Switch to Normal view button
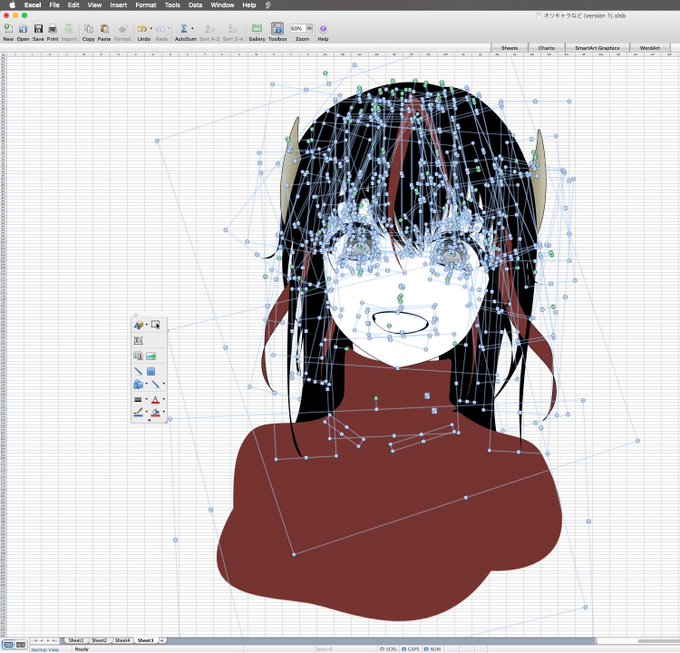This screenshot has width=680, height=653. [x=8, y=645]
